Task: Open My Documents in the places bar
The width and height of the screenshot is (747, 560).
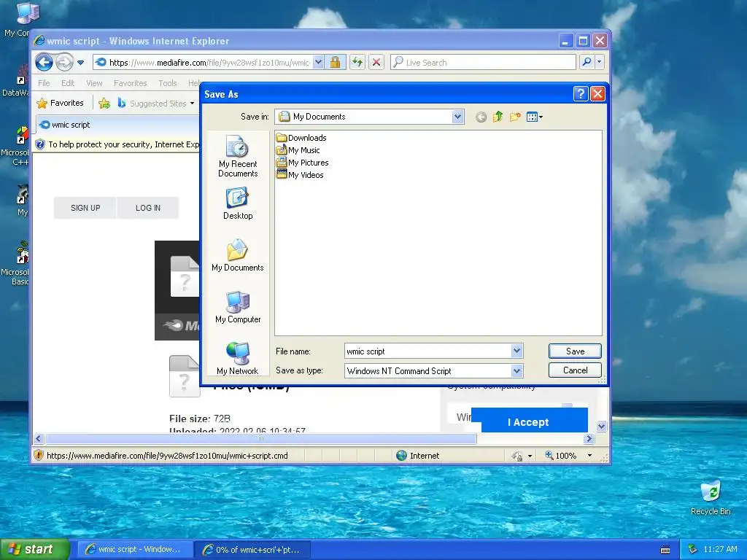Action: (x=238, y=255)
